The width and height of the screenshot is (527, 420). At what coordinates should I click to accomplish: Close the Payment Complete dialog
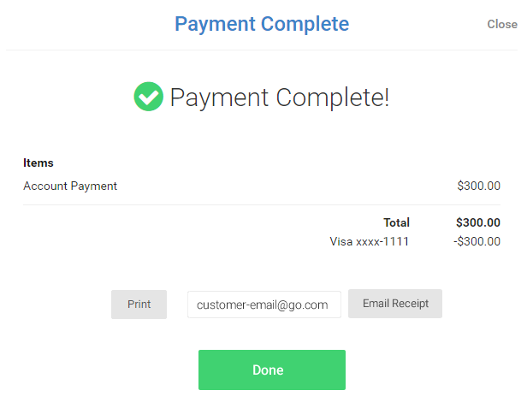502,24
